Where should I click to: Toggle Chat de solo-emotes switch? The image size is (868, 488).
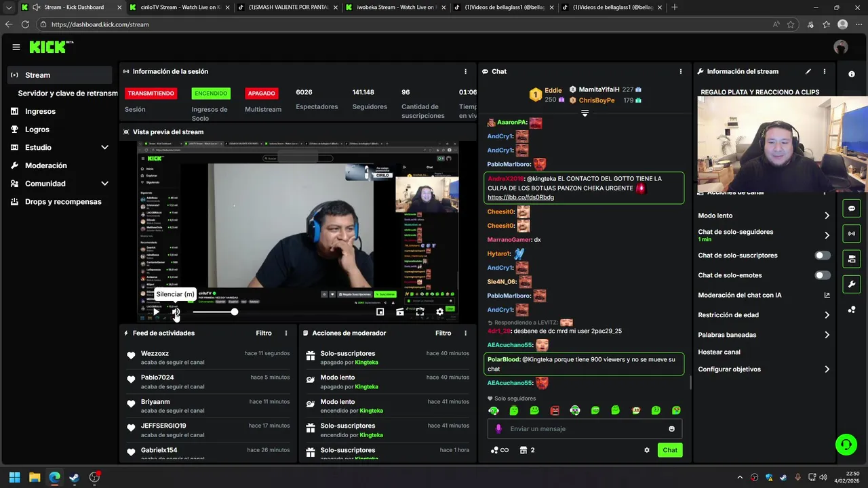tap(822, 275)
